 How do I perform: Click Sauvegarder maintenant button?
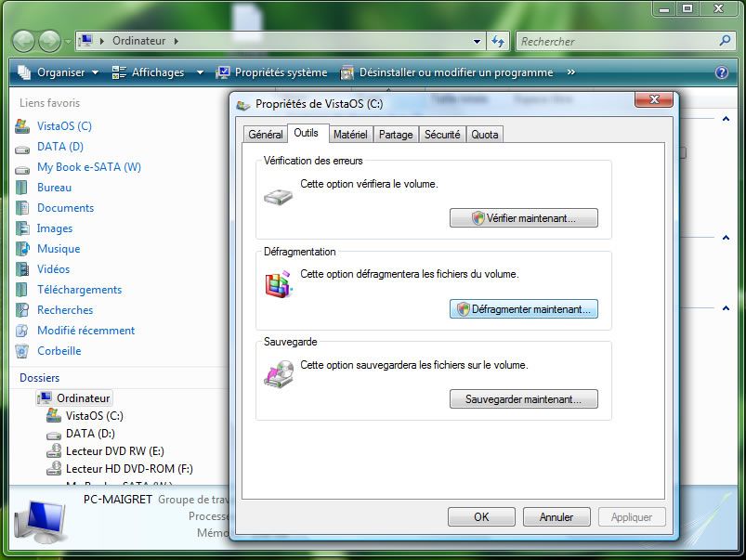524,398
